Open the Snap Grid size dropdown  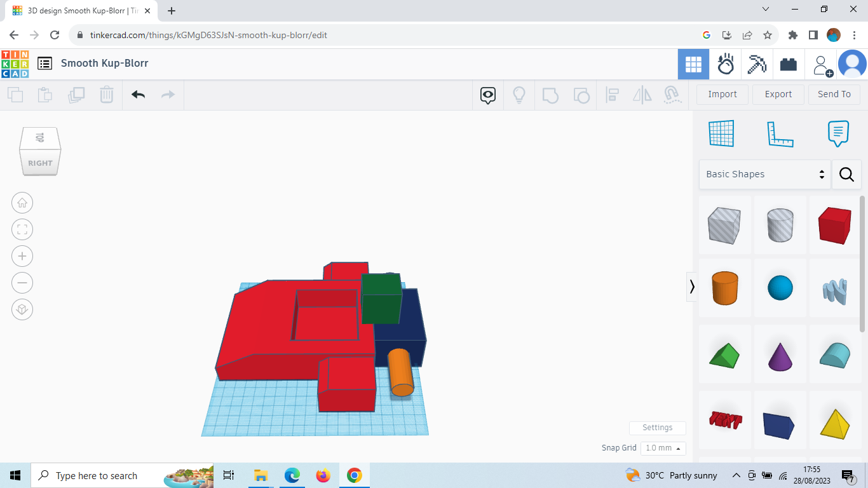(x=663, y=448)
